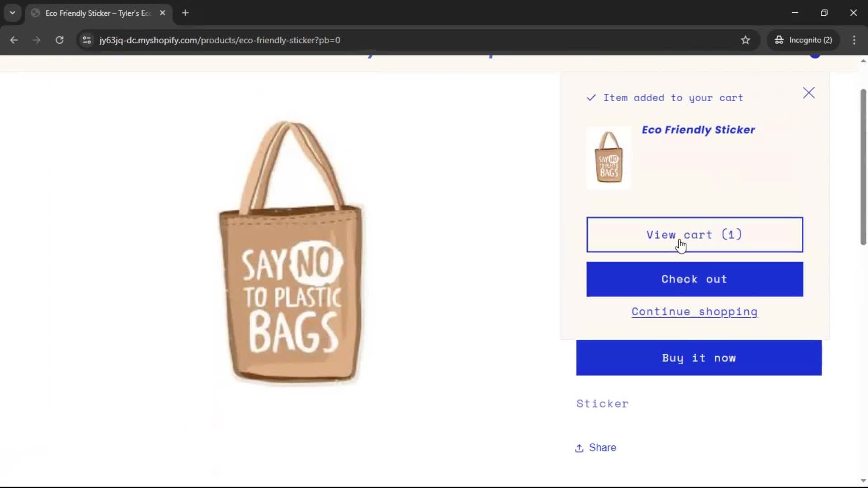Image resolution: width=868 pixels, height=488 pixels.
Task: Click the Share icon
Action: point(579,448)
